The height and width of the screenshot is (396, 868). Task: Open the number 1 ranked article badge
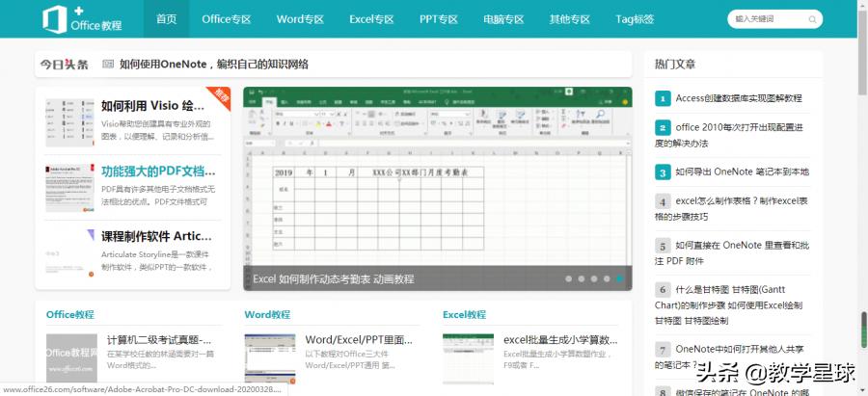coord(662,98)
